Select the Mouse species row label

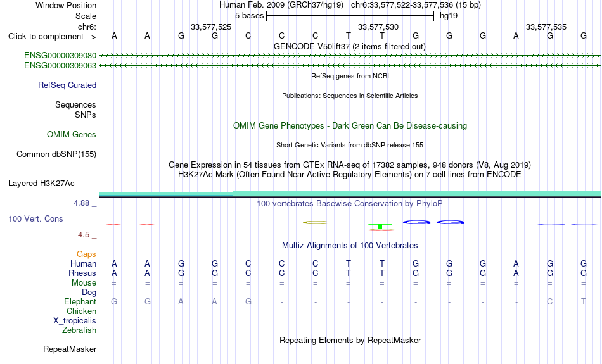coord(84,283)
